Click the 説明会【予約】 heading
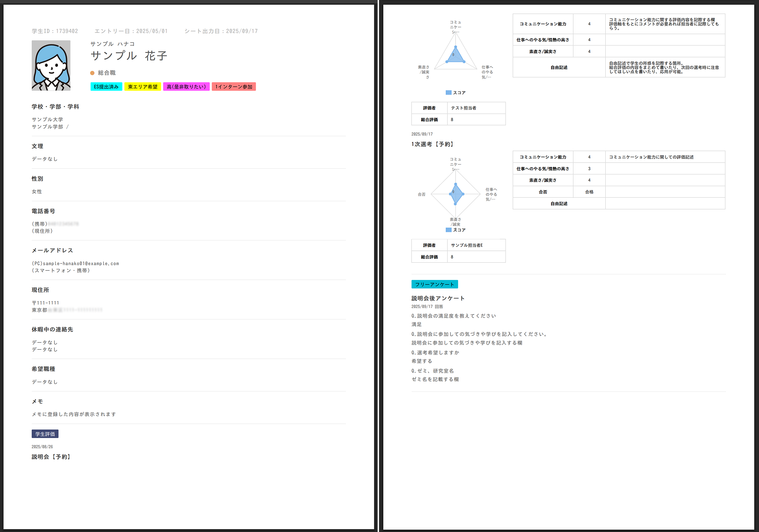The width and height of the screenshot is (759, 532). click(x=52, y=457)
